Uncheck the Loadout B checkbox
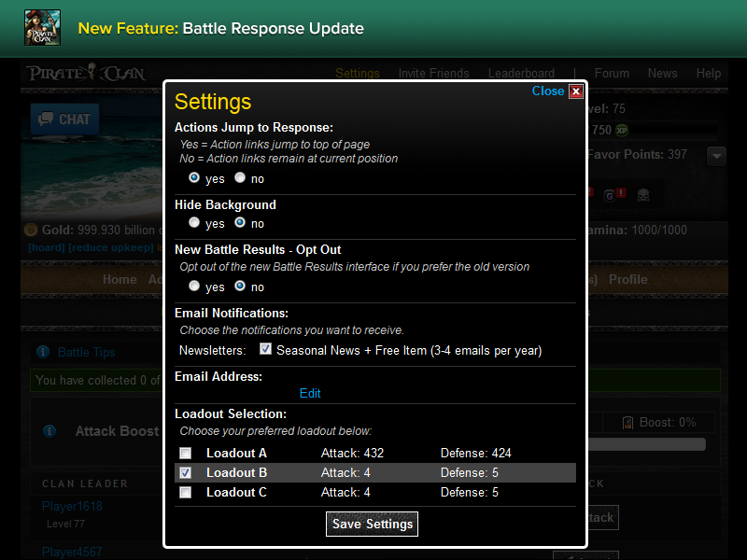 (185, 472)
